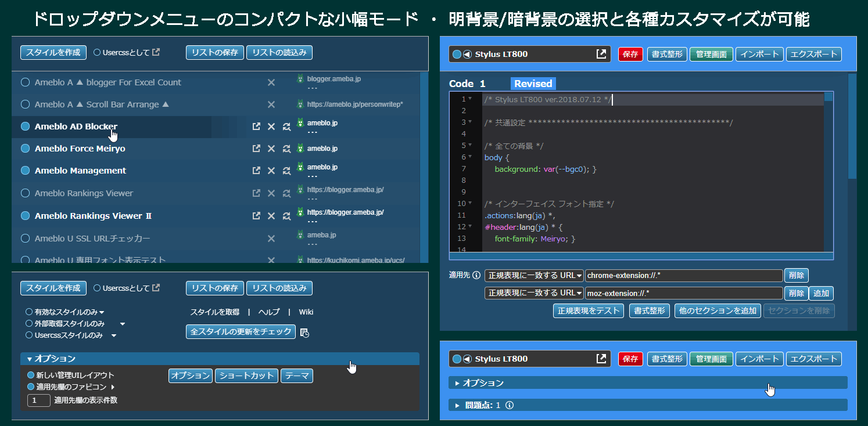
Task: Collapse the オプション section in the manager panel
Action: tap(30, 359)
